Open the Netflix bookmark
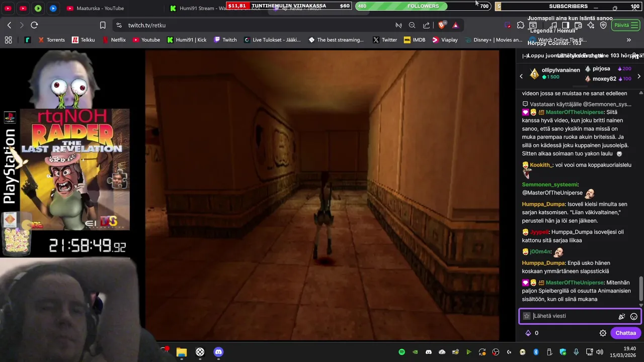 tap(114, 40)
